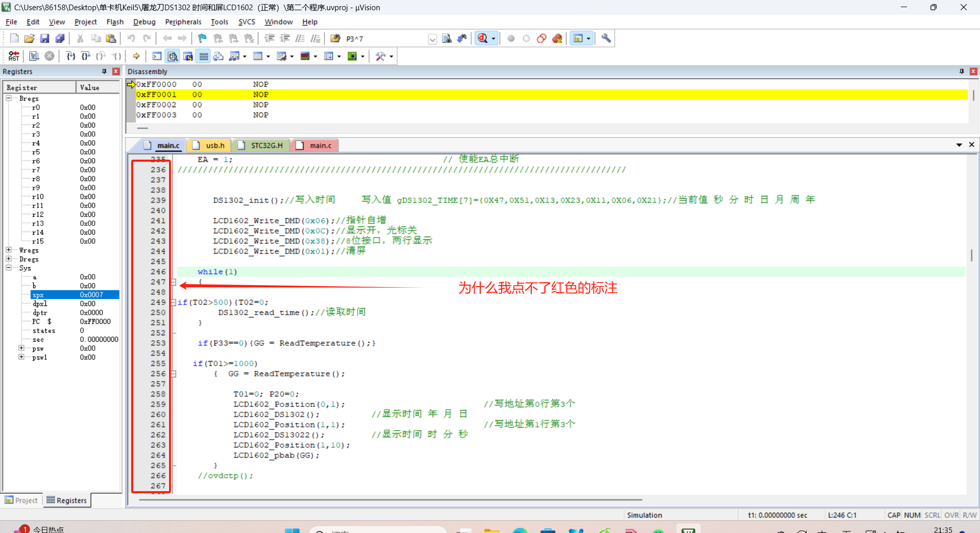Toggle auto-hide pin on Registers panel
This screenshot has width=980, height=533.
pyautogui.click(x=105, y=71)
